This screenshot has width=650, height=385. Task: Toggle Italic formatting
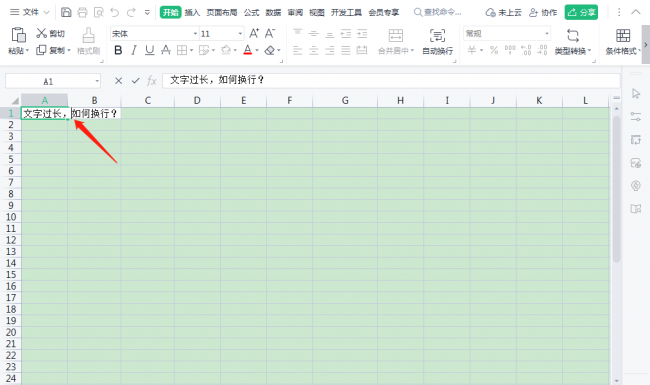point(134,51)
